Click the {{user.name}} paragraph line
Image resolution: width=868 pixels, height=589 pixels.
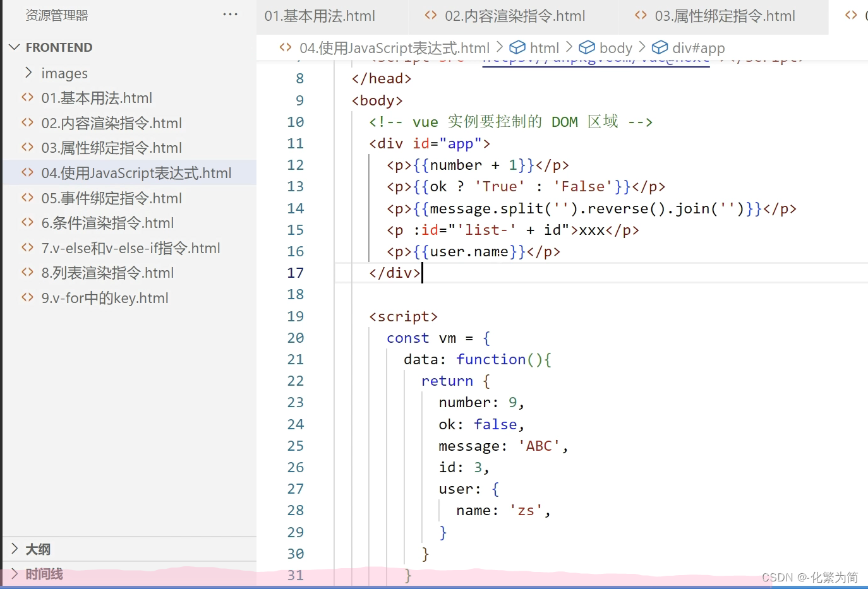click(x=473, y=251)
